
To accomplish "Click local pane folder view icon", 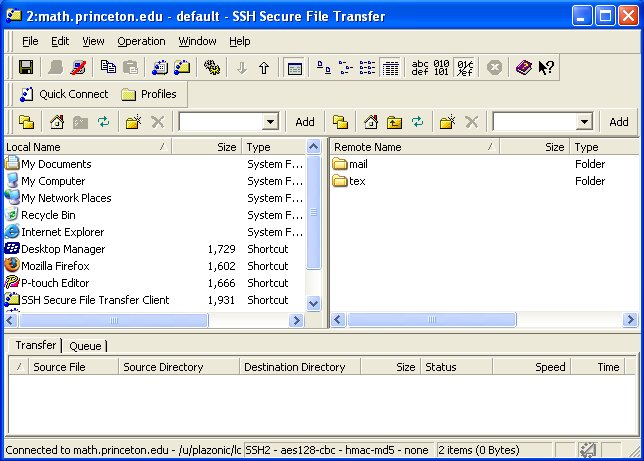I will tap(27, 122).
